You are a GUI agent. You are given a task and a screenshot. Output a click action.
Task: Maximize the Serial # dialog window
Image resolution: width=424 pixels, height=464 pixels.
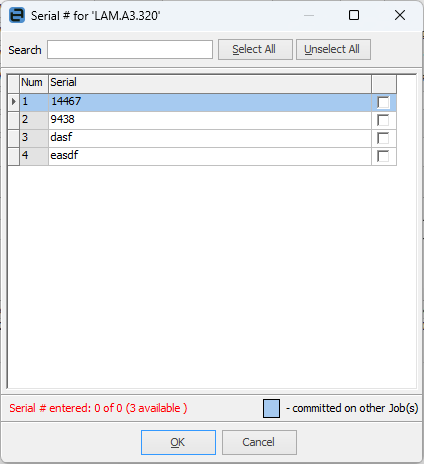tap(354, 15)
